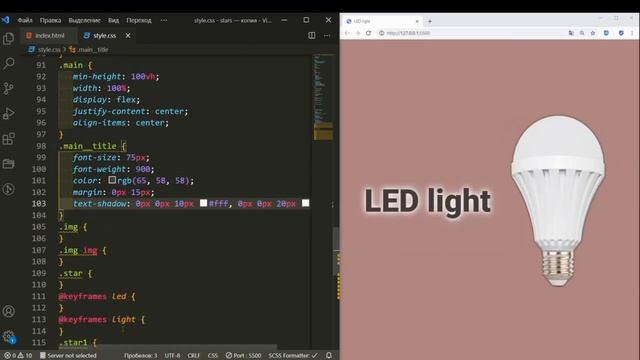
Task: Click the light bulb image
Action: tap(558, 200)
